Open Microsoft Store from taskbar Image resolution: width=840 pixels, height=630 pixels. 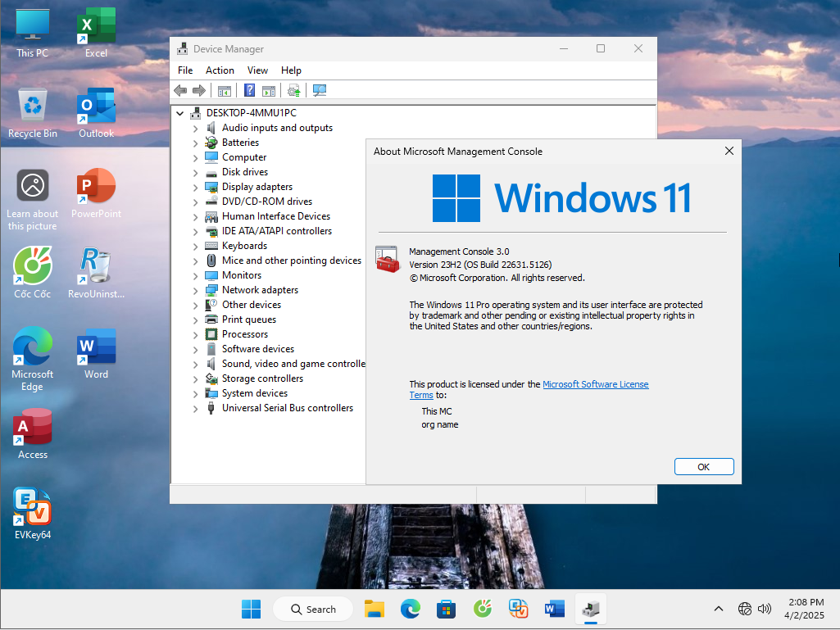pyautogui.click(x=446, y=609)
